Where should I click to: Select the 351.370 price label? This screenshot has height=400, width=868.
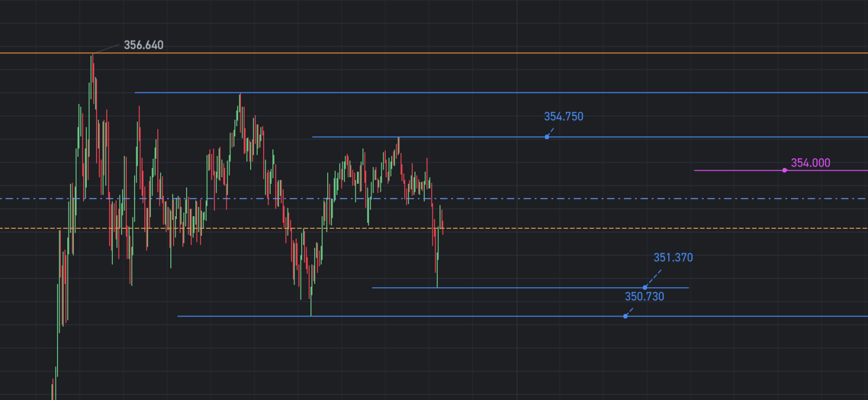(673, 257)
